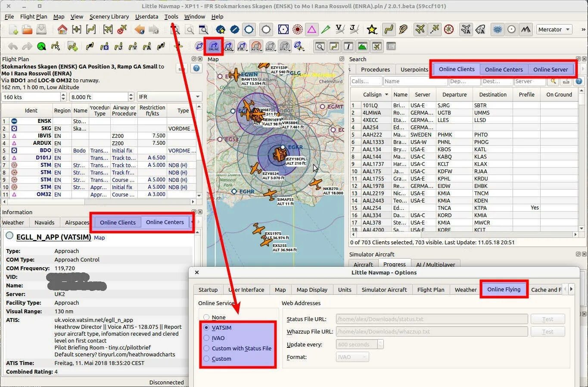Toggle Victor airways icon
This screenshot has width=588, height=387.
340,30
